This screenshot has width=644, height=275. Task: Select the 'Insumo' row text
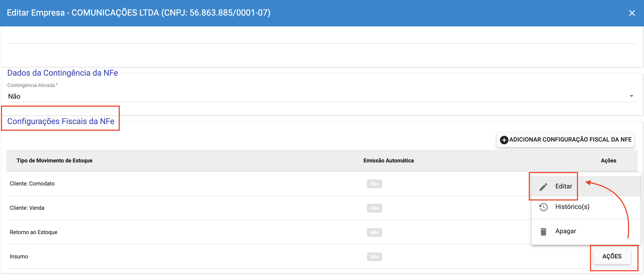click(19, 256)
